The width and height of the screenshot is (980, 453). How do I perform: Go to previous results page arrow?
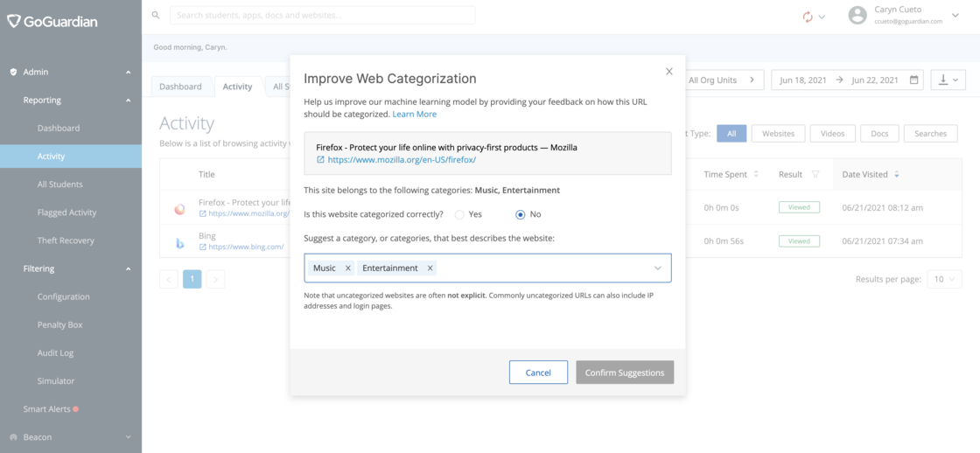coord(169,279)
